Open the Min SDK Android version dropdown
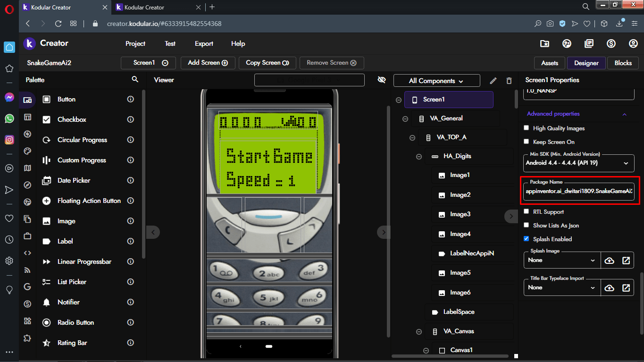 pos(579,163)
